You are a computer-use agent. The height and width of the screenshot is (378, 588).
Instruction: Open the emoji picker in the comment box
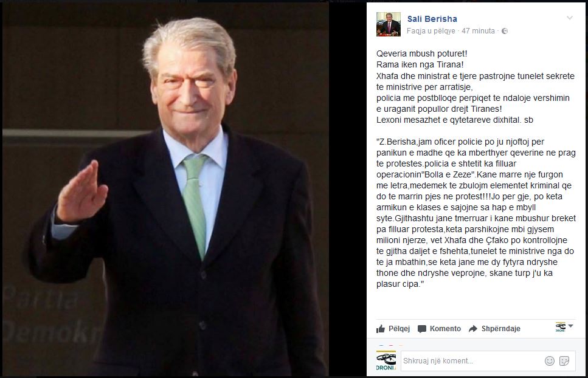(x=549, y=361)
